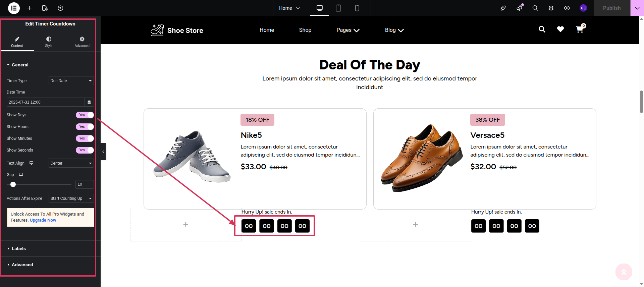644x287 pixels.
Task: Click the Add Element plus icon
Action: tap(30, 8)
